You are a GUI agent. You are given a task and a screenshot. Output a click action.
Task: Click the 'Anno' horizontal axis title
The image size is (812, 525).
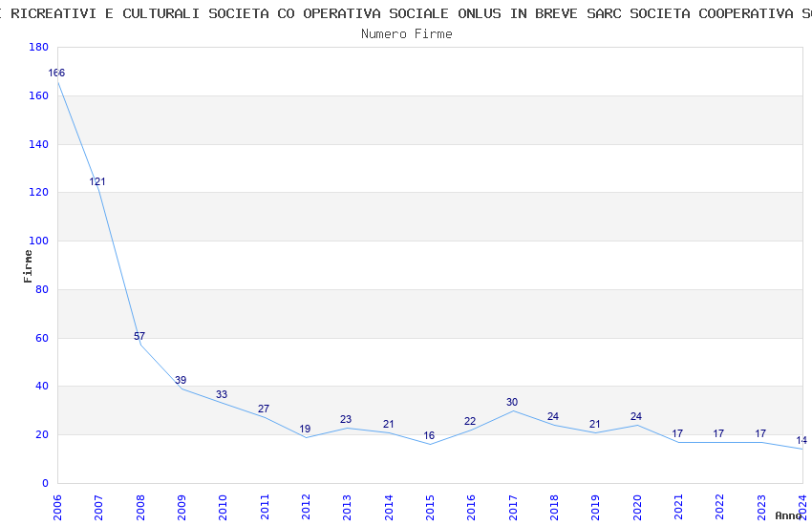[x=788, y=515]
